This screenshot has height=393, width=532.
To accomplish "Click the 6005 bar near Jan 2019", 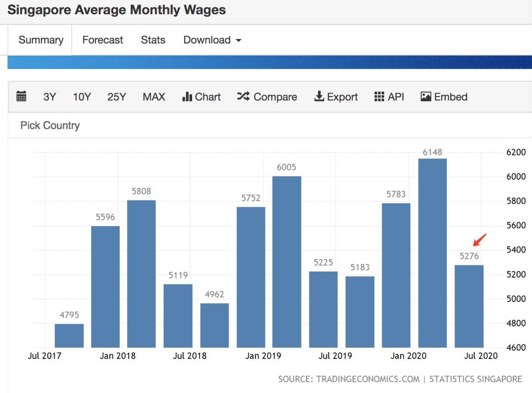I will click(287, 262).
